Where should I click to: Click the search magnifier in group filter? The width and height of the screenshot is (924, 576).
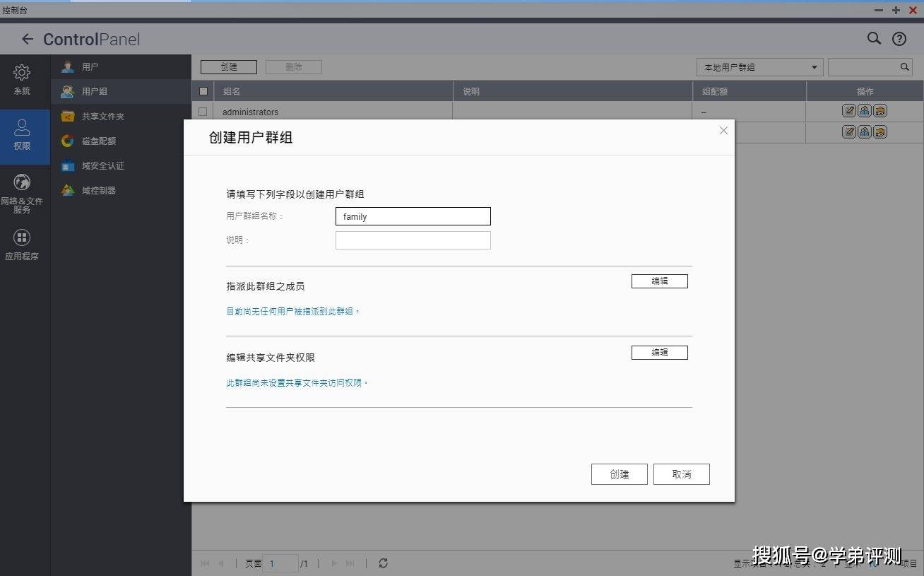point(905,67)
